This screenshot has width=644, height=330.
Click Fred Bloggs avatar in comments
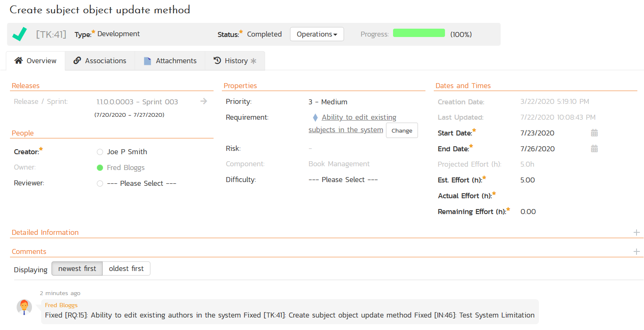point(25,308)
